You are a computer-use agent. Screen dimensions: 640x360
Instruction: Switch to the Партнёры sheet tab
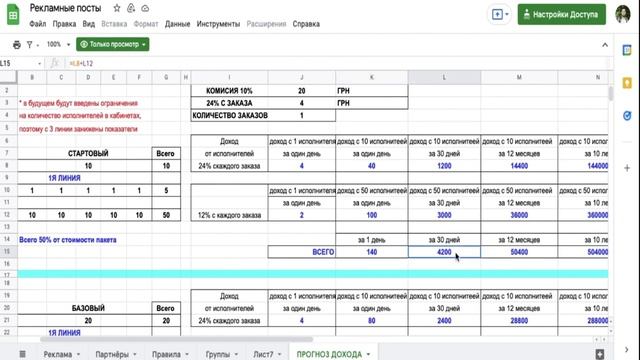[112, 354]
